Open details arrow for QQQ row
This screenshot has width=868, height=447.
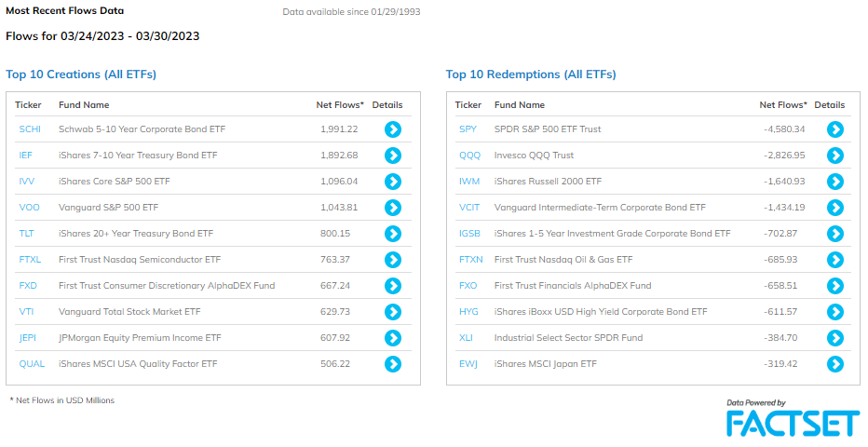pyautogui.click(x=835, y=156)
